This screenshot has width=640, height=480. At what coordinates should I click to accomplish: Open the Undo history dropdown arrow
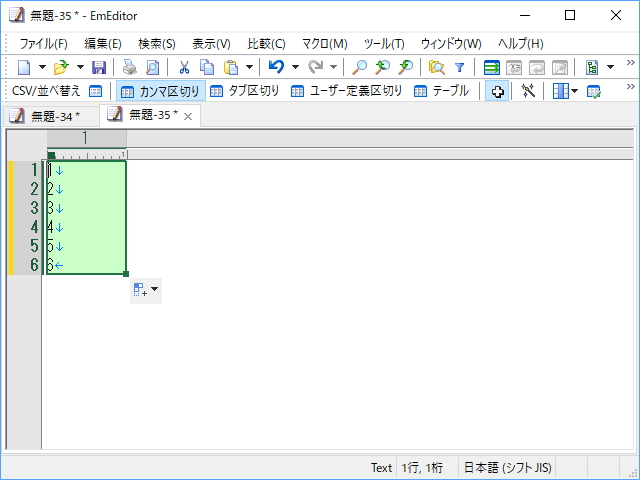295,67
